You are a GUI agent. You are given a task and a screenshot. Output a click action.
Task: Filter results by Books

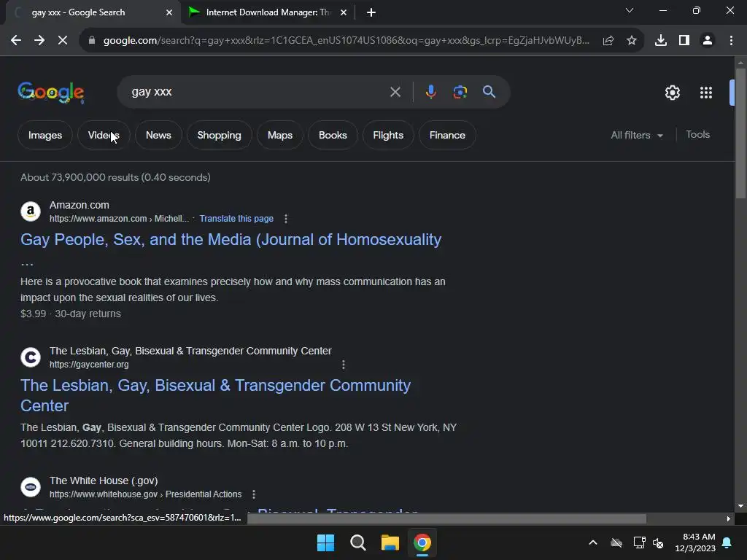coord(333,135)
